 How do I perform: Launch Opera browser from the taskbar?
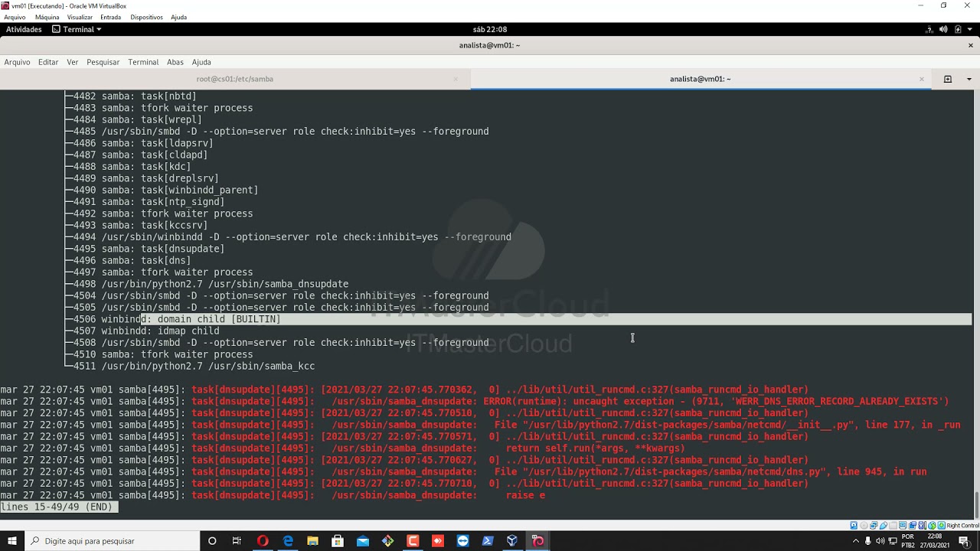pos(263,541)
